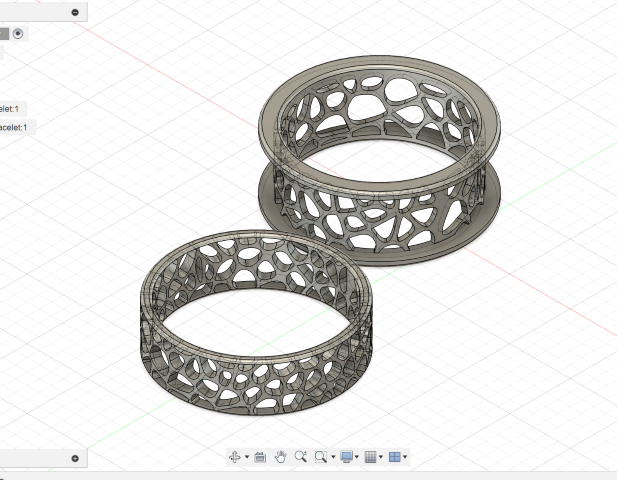Click the Viewports layout icon
This screenshot has height=480, width=617.
click(x=394, y=457)
